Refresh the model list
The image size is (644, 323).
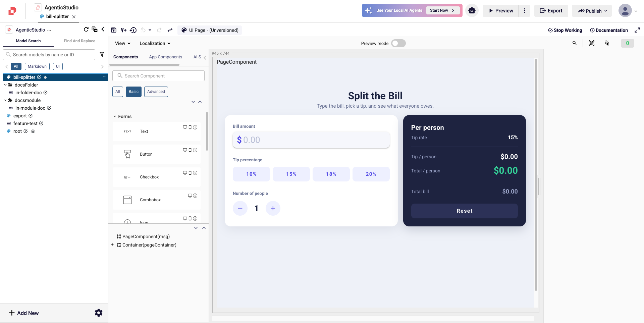click(x=86, y=30)
